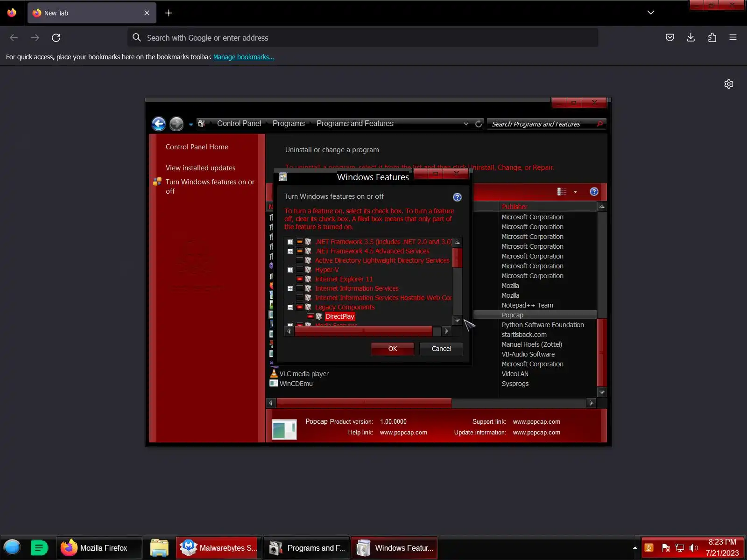Click the Windows Start orb
Image resolution: width=747 pixels, height=560 pixels.
pyautogui.click(x=12, y=547)
